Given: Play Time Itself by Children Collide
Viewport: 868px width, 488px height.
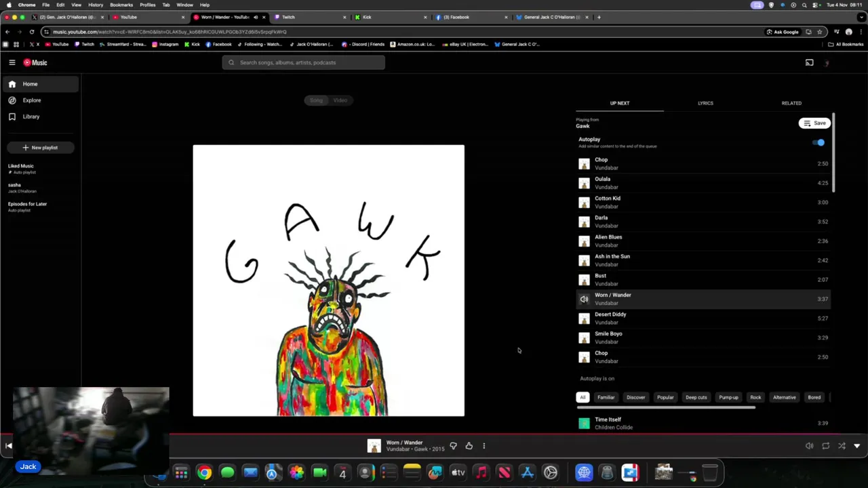Looking at the screenshot, I should (703, 424).
